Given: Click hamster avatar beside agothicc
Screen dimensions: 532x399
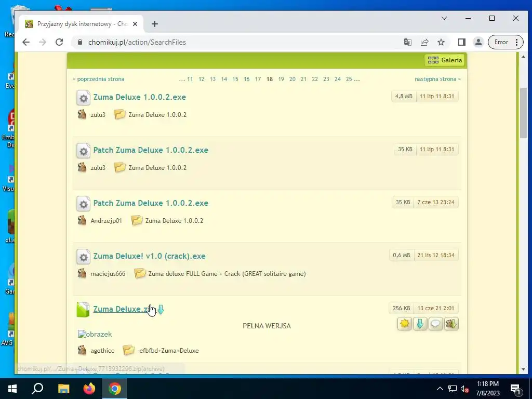Looking at the screenshot, I should [82, 350].
